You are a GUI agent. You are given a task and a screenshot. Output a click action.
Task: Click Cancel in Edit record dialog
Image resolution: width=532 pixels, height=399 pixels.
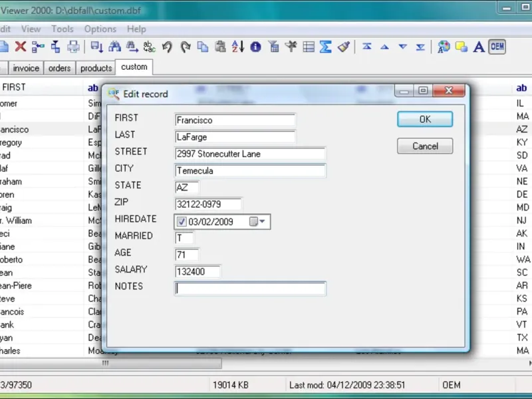pyautogui.click(x=425, y=146)
